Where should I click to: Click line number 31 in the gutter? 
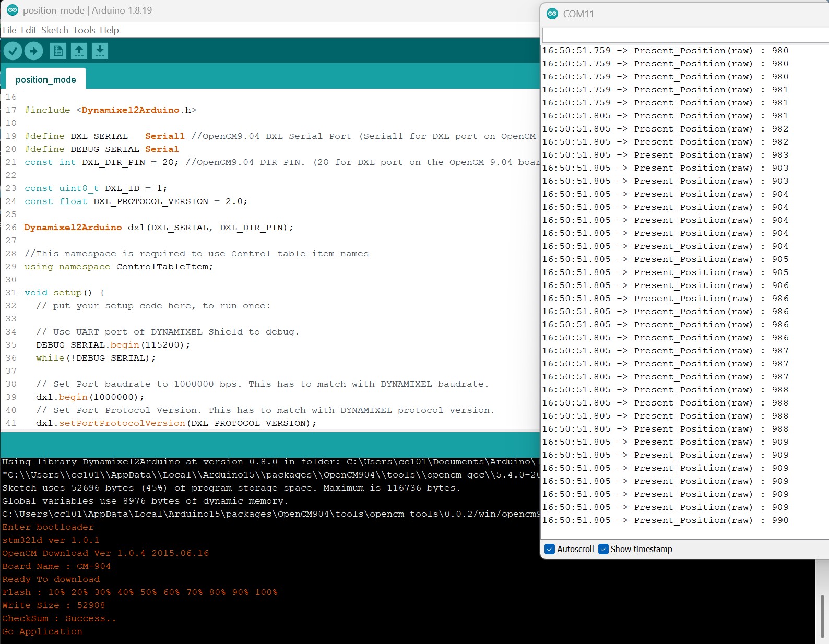click(x=11, y=292)
